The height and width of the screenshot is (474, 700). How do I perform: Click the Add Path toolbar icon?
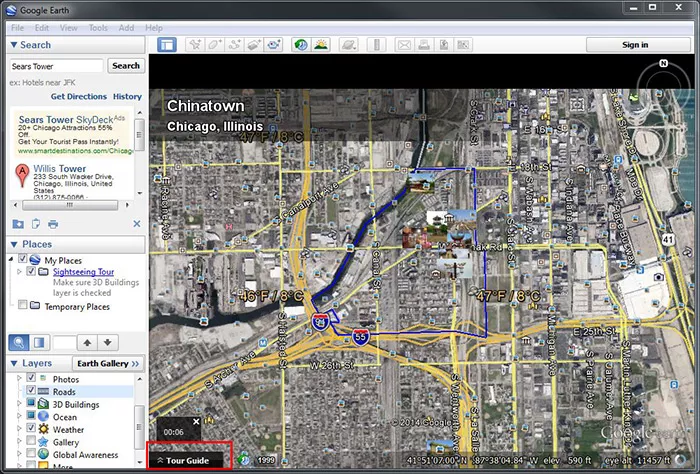234,45
